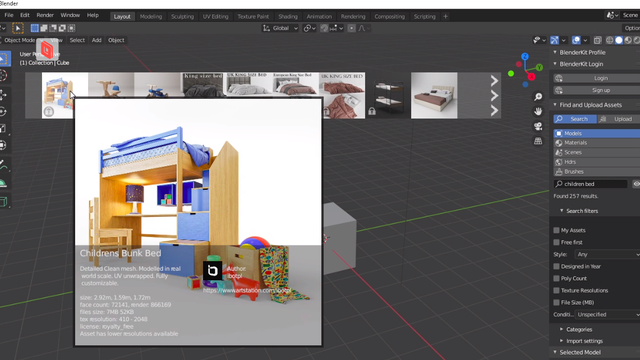The image size is (640, 360).
Task: Tick the File Size (MB) checkbox
Action: pyautogui.click(x=556, y=302)
